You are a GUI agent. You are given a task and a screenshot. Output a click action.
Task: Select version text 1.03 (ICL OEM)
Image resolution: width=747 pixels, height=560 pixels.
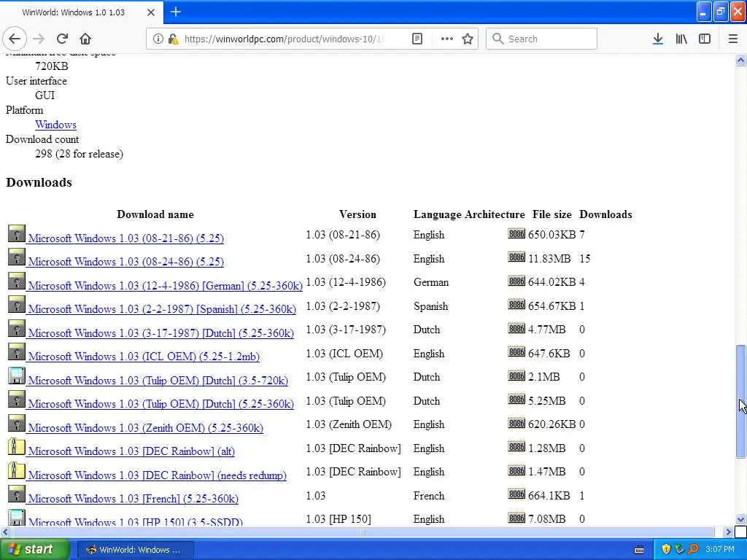tap(344, 354)
